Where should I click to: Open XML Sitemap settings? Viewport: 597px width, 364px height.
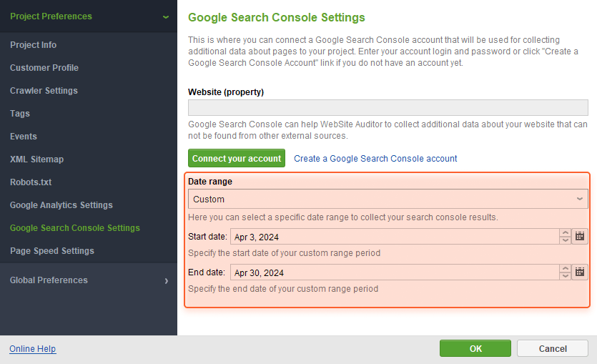36,159
